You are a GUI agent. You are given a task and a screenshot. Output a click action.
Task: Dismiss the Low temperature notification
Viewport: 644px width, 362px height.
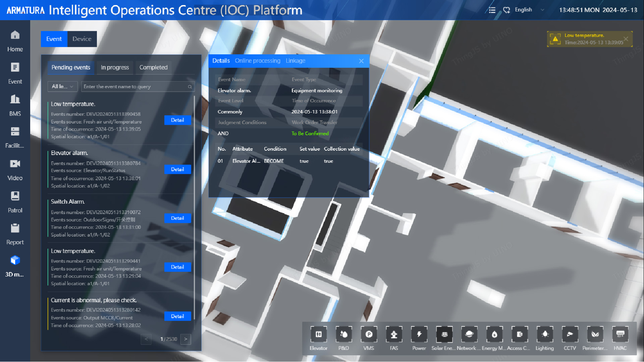click(626, 39)
